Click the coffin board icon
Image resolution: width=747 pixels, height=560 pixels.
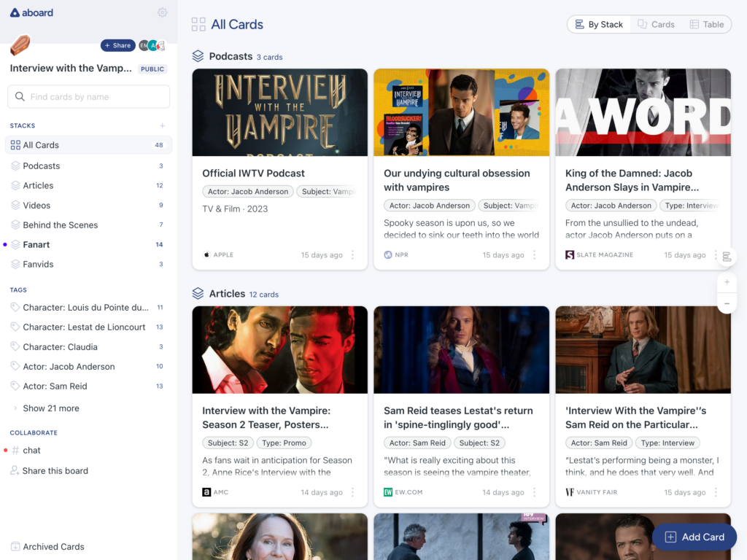click(20, 45)
